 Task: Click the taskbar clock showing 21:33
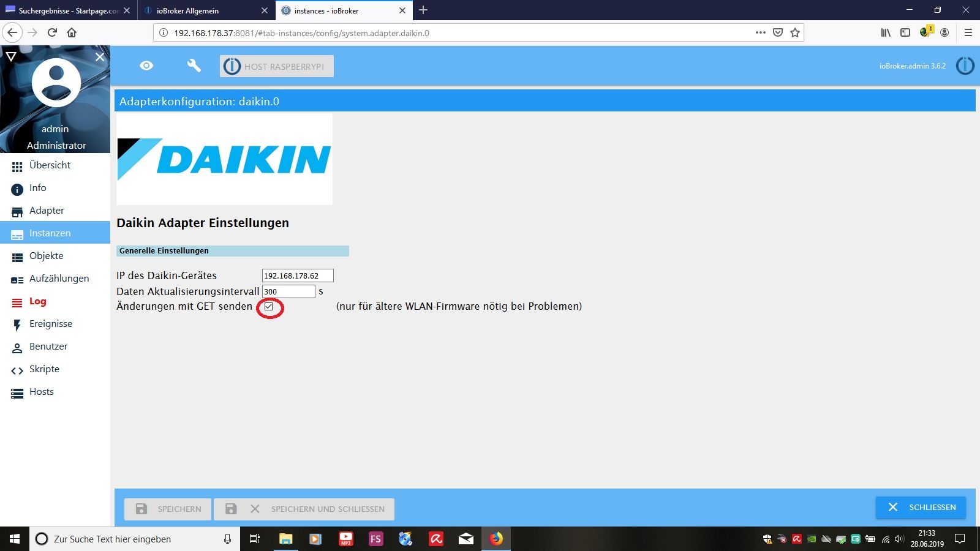click(927, 539)
